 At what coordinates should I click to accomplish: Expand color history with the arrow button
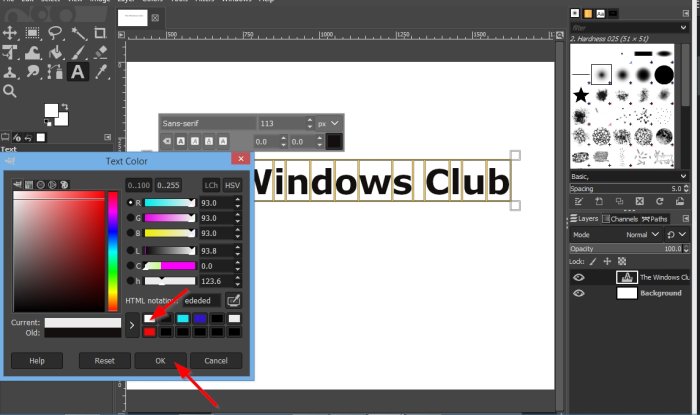point(132,325)
